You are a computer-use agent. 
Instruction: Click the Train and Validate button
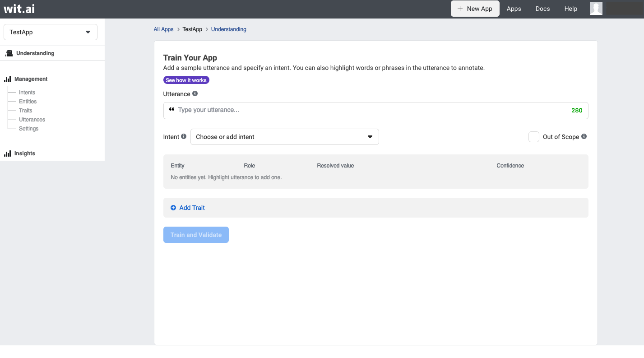(x=196, y=235)
